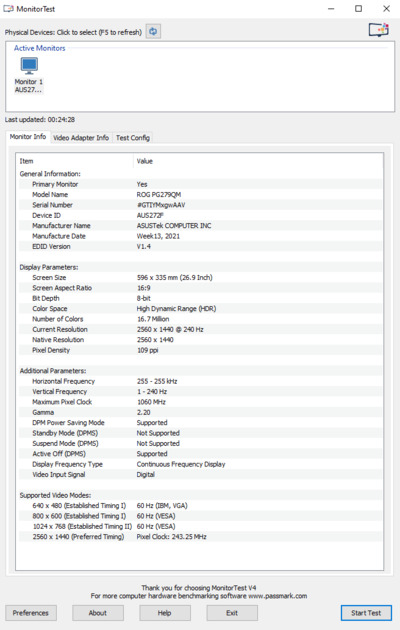Image resolution: width=400 pixels, height=630 pixels.
Task: Select Standby Mode (DPMS) row
Action: click(200, 433)
